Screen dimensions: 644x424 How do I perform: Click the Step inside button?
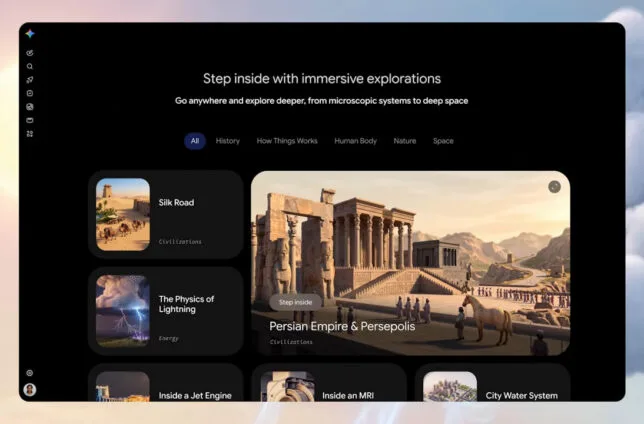(x=295, y=302)
